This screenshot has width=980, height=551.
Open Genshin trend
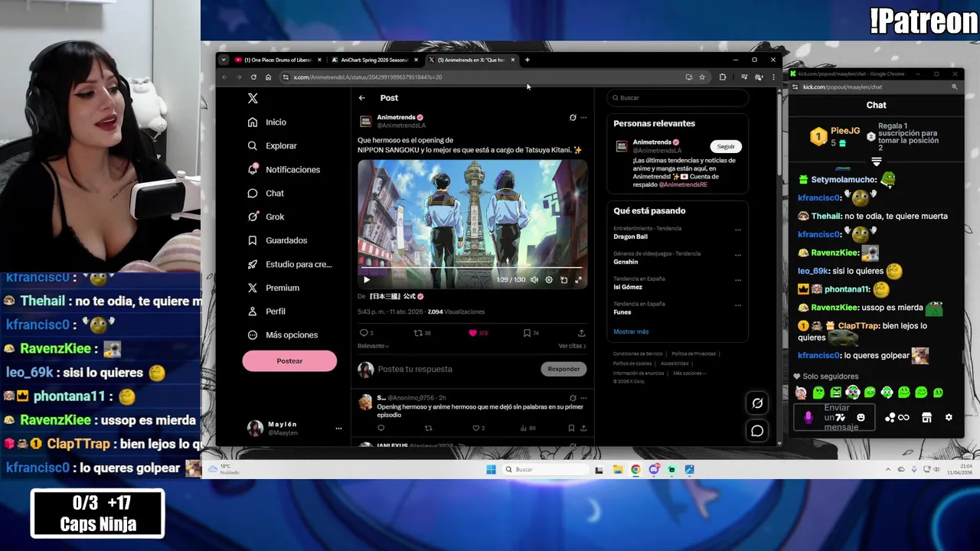click(x=626, y=262)
